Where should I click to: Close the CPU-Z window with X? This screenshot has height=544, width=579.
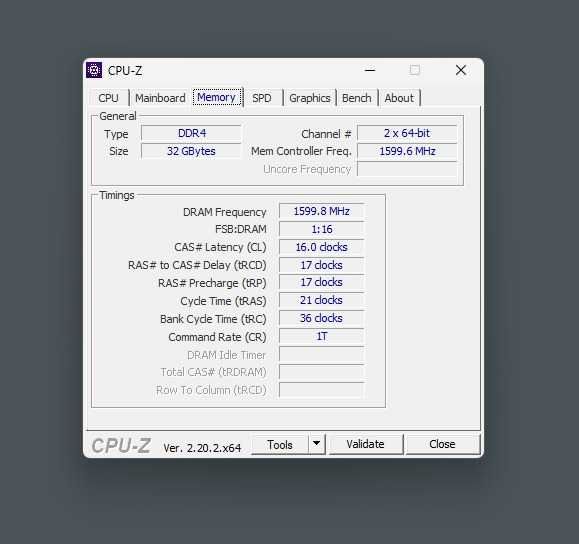coord(461,70)
